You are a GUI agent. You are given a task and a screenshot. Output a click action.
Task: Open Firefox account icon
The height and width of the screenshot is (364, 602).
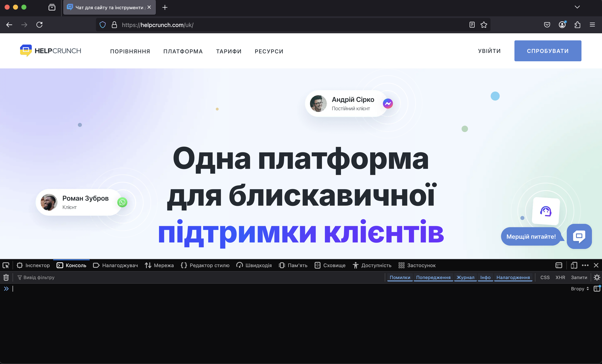[x=562, y=25]
